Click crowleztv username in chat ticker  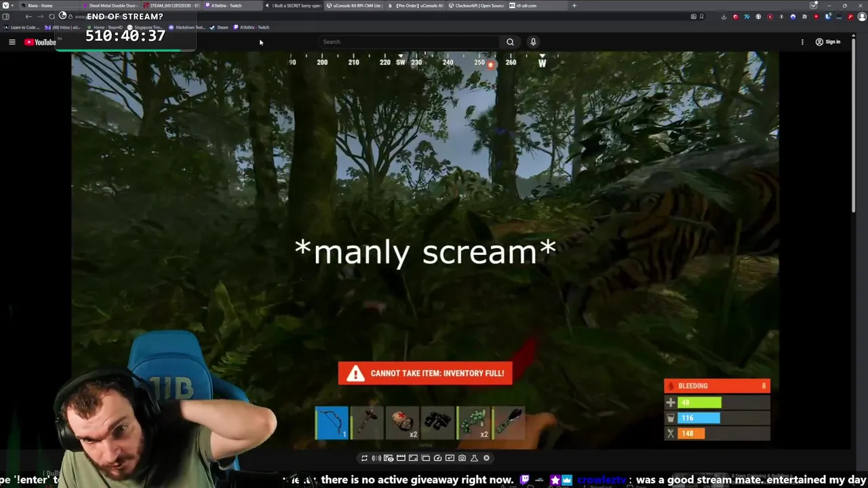pyautogui.click(x=603, y=480)
